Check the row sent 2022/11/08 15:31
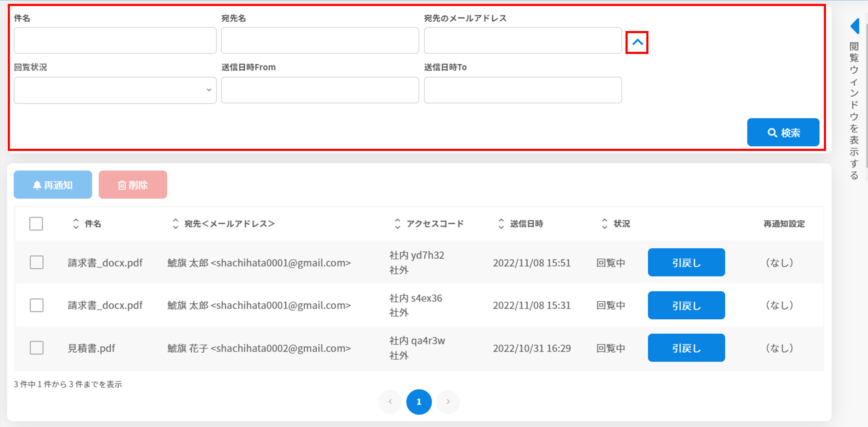This screenshot has height=427, width=868. 36,305
